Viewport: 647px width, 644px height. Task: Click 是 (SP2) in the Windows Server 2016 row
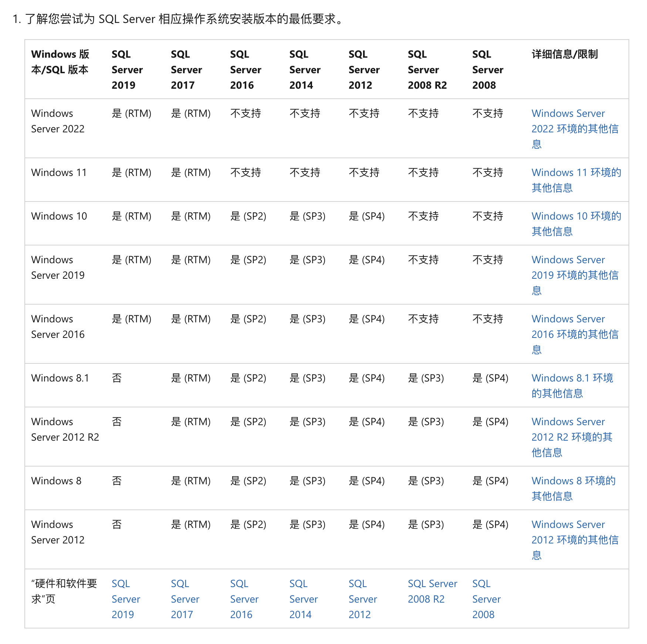pyautogui.click(x=248, y=319)
